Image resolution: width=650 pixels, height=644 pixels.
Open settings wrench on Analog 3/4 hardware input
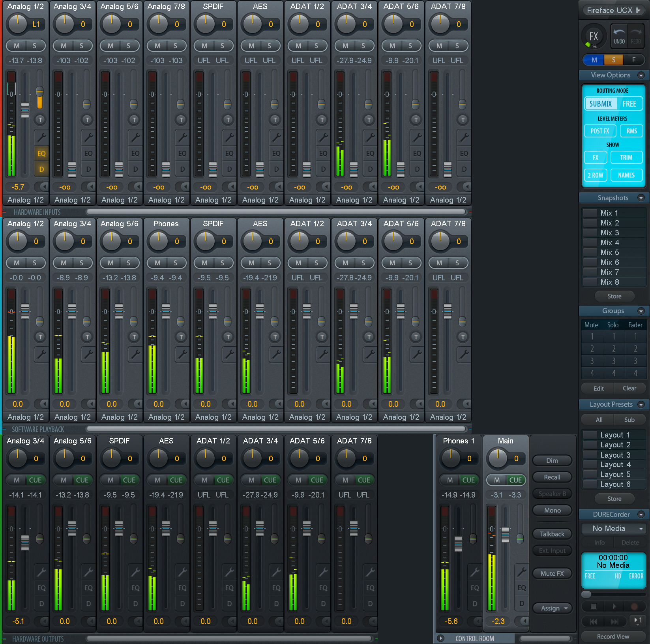pyautogui.click(x=88, y=137)
